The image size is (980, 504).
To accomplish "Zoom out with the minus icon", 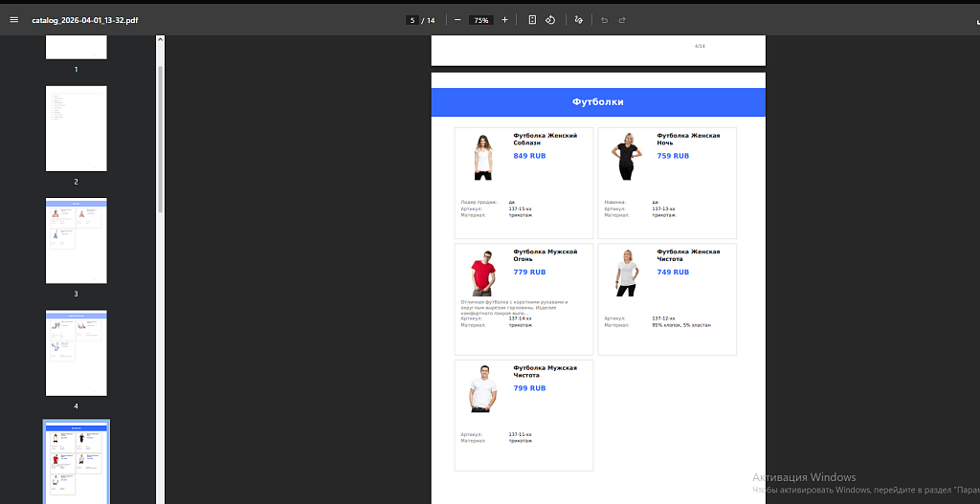I will [457, 20].
